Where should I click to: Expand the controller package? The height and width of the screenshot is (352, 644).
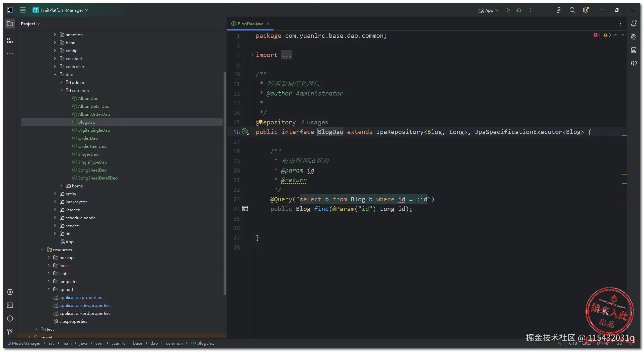pyautogui.click(x=55, y=66)
